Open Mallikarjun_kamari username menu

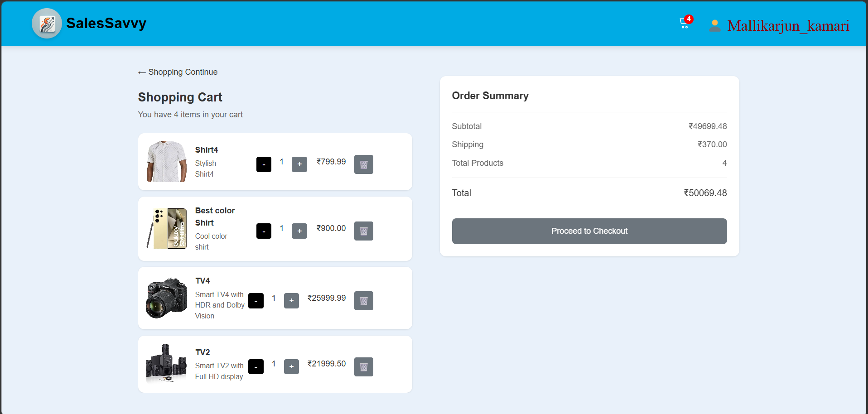(788, 26)
